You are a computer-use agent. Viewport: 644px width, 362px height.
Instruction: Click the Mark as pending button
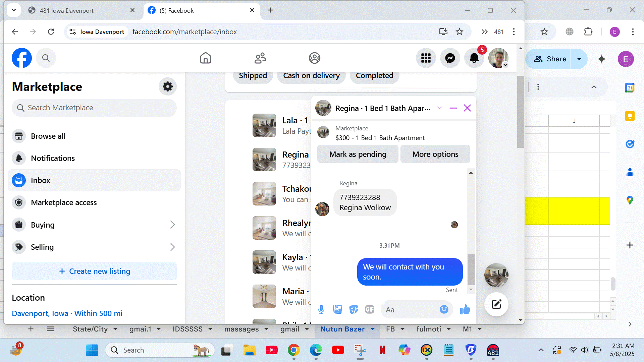(x=358, y=154)
